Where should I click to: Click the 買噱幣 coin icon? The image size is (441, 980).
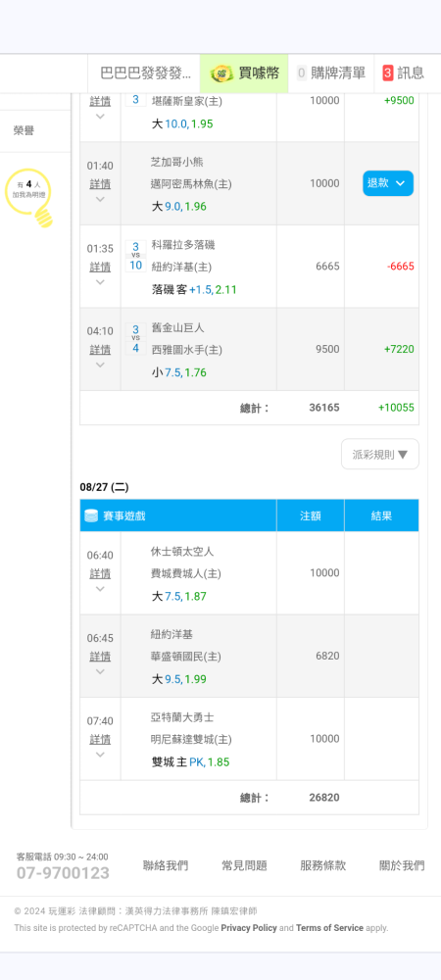click(x=221, y=73)
